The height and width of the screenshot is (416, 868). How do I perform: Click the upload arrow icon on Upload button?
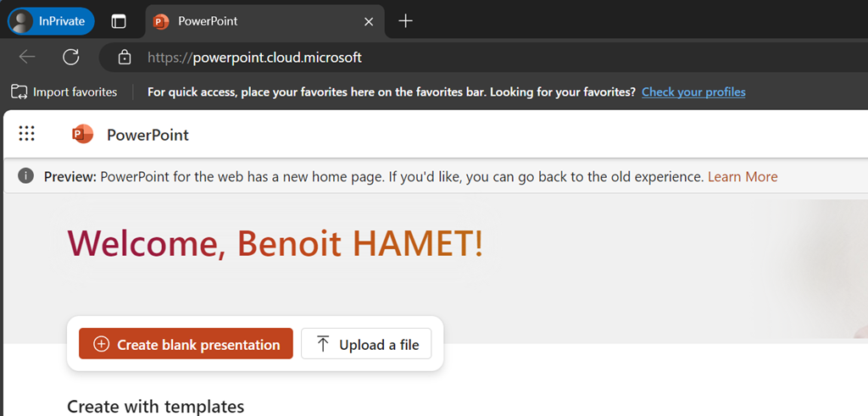pyautogui.click(x=323, y=344)
